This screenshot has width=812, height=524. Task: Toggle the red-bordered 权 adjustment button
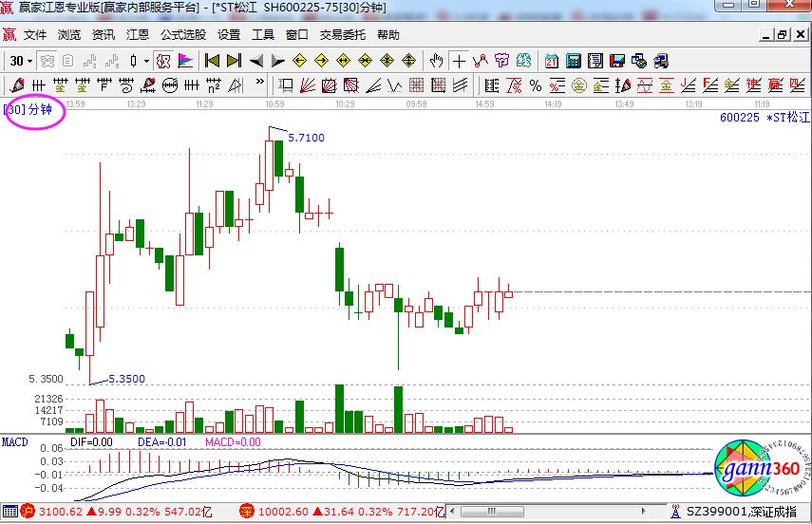point(162,61)
